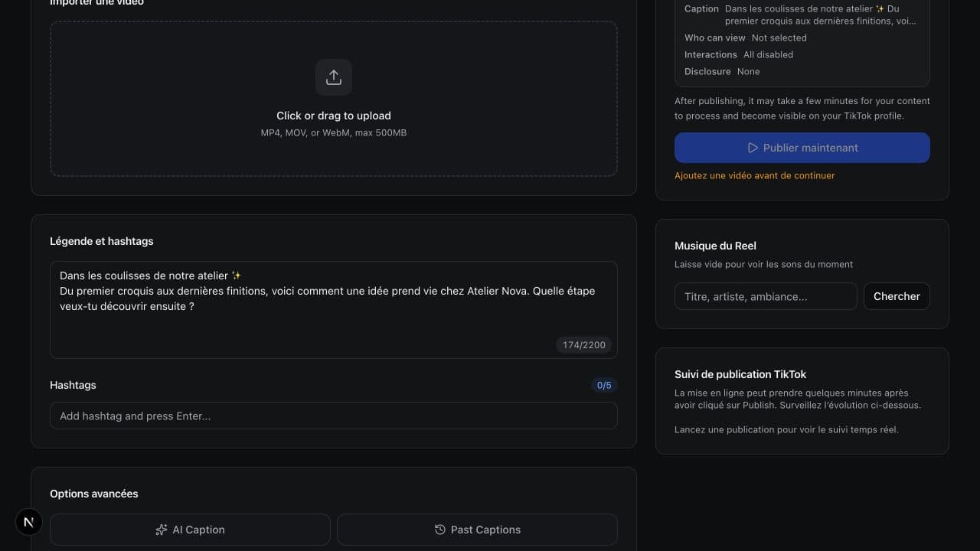980x551 pixels.
Task: Open the AI Caption generator
Action: tap(190, 530)
